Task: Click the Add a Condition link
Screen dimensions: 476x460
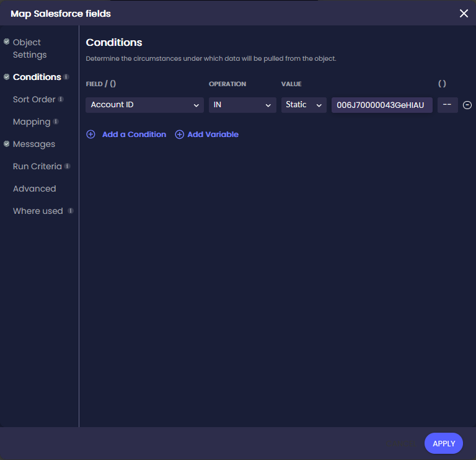Action: (x=134, y=135)
